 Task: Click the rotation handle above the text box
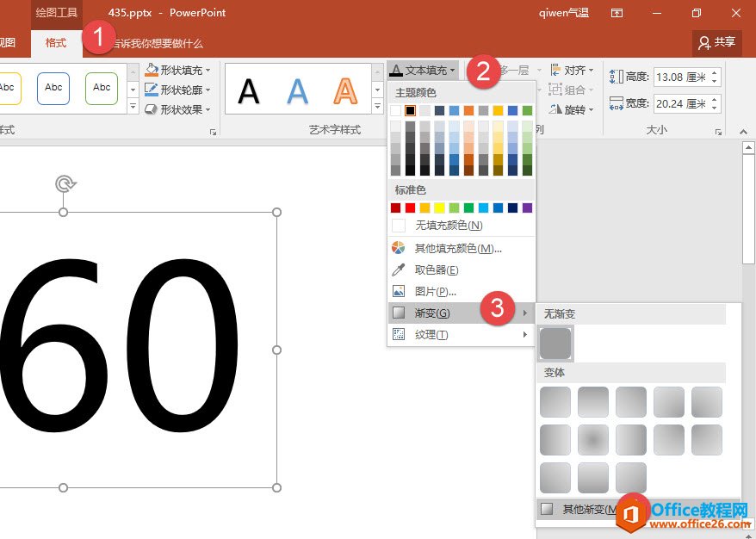tap(63, 183)
